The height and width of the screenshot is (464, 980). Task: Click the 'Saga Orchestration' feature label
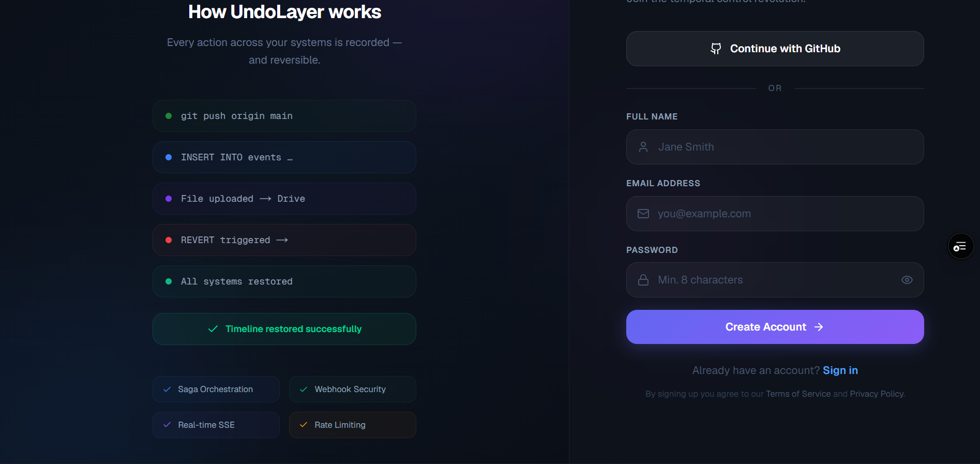coord(216,390)
